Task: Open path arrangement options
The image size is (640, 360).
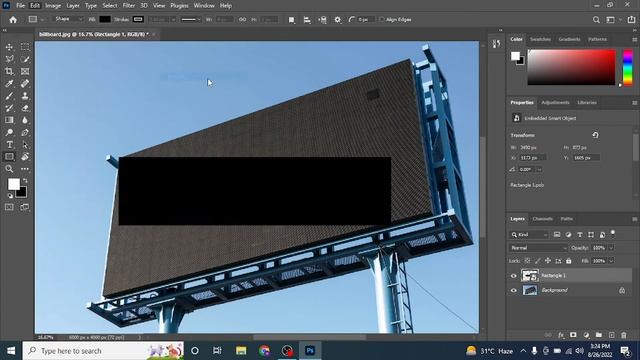Action: coord(322,20)
